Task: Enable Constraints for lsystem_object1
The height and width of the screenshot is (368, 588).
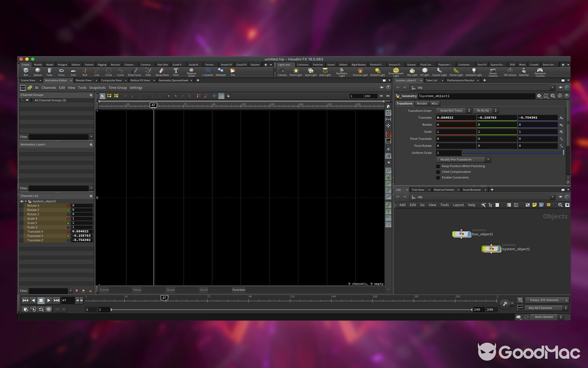Action: pyautogui.click(x=437, y=177)
